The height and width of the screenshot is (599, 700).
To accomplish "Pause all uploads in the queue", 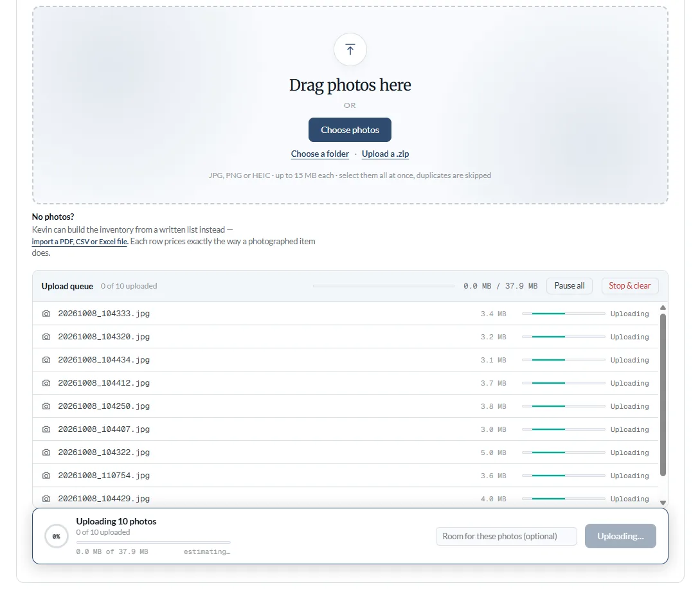I will point(570,285).
